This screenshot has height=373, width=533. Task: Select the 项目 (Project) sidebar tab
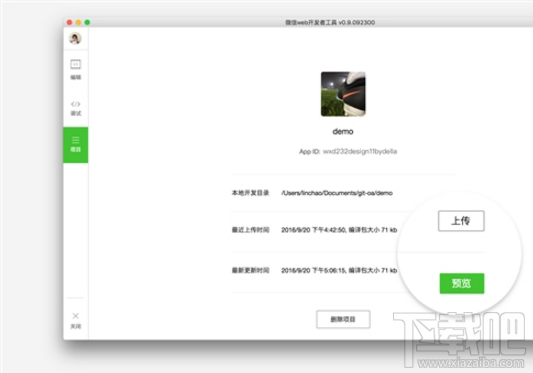[75, 145]
